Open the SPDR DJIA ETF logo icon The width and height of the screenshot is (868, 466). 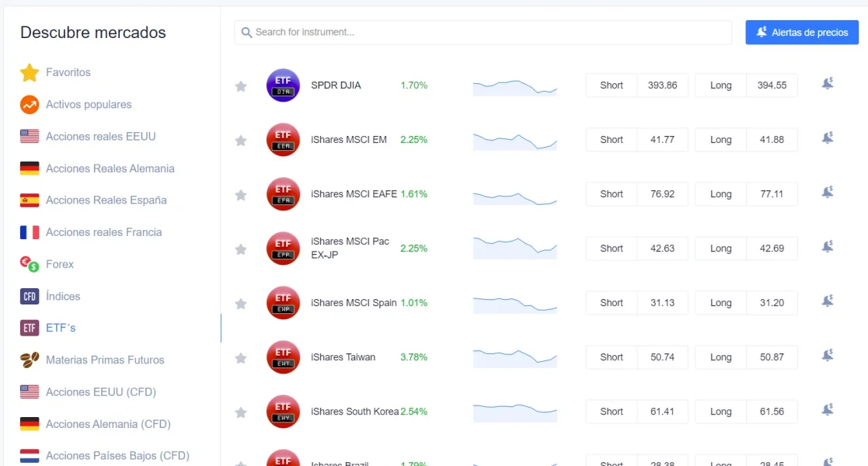pyautogui.click(x=283, y=85)
